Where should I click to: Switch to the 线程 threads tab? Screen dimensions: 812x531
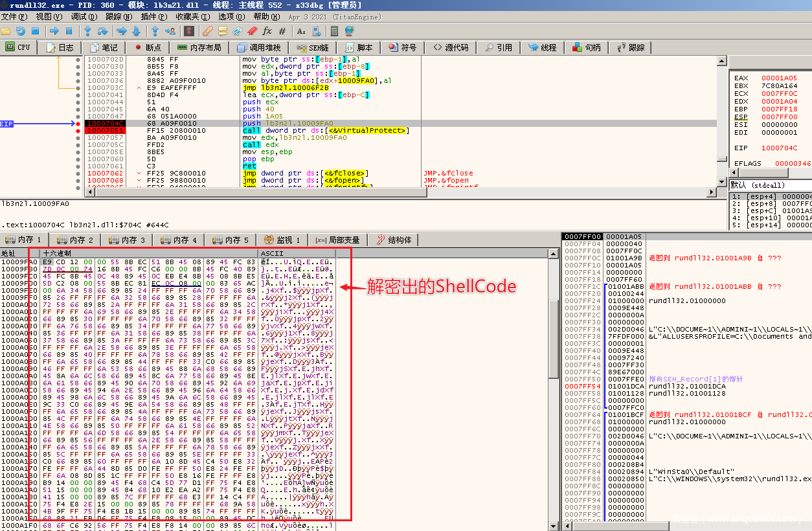pyautogui.click(x=543, y=47)
